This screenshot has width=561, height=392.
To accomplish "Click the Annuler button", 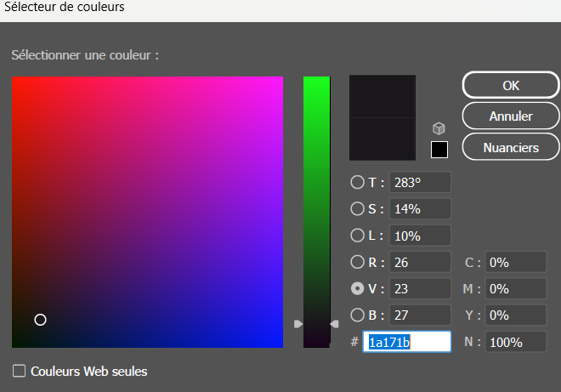I will click(x=511, y=116).
